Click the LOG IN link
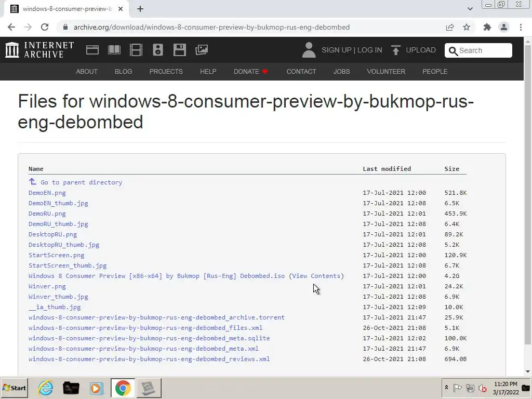This screenshot has height=399, width=532. click(x=369, y=50)
